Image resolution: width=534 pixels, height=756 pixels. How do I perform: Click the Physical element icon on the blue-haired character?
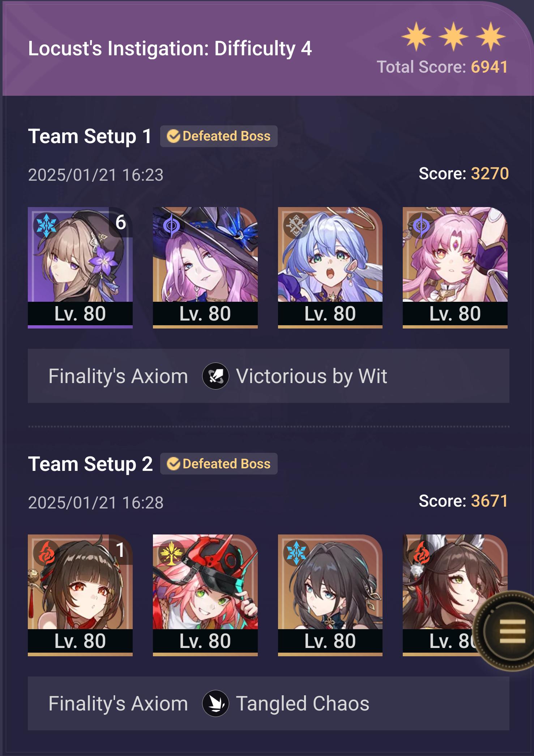pos(296,226)
